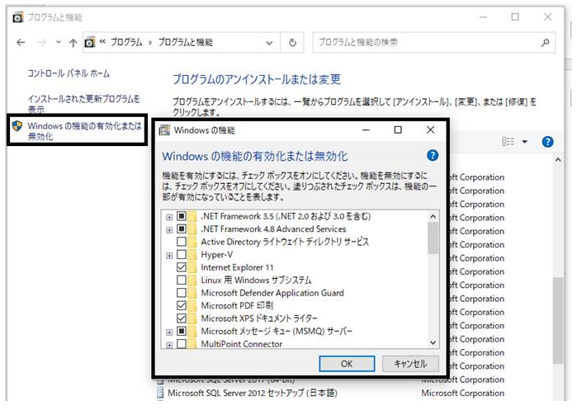577x415 pixels.
Task: Uncheck the Microsoft PDF printing feature
Action: [x=181, y=305]
